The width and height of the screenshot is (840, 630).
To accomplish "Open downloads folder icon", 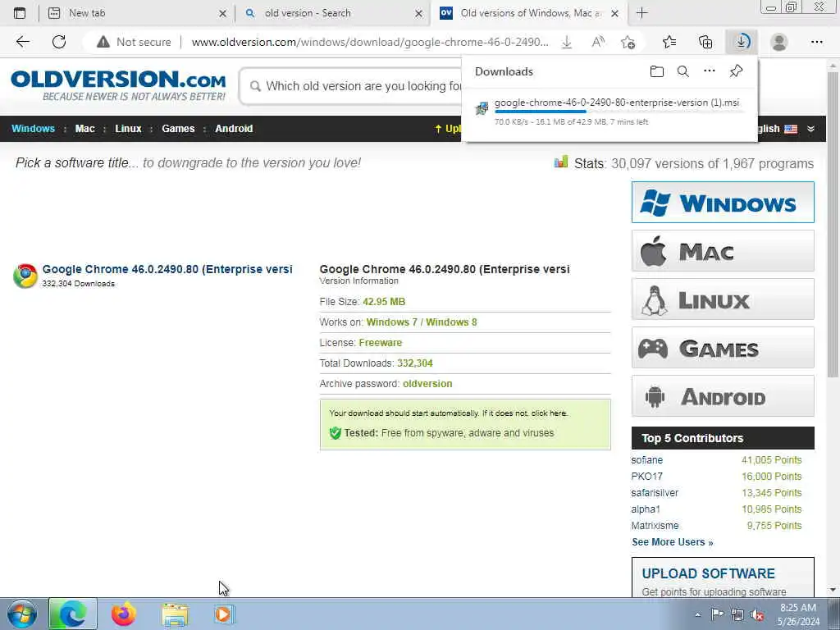I will pos(657,71).
